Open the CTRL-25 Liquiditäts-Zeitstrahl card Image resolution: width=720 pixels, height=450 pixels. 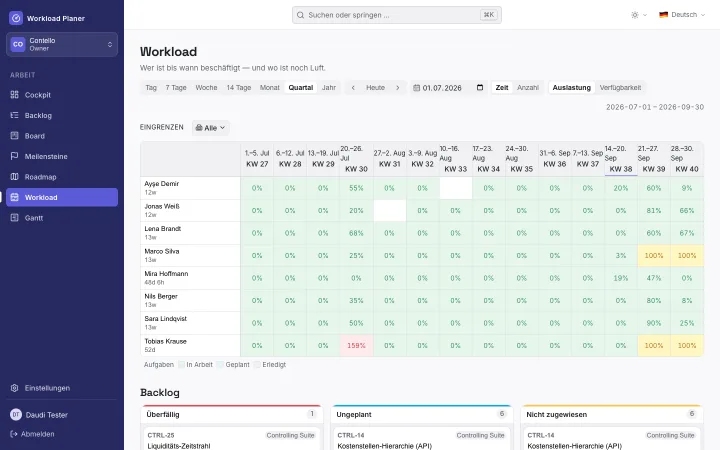[x=231, y=439]
